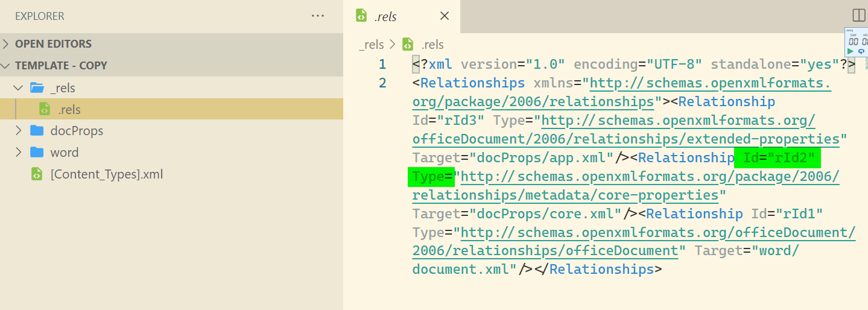Select the .rels editor tab
Image resolution: width=868 pixels, height=310 pixels.
[x=402, y=16]
